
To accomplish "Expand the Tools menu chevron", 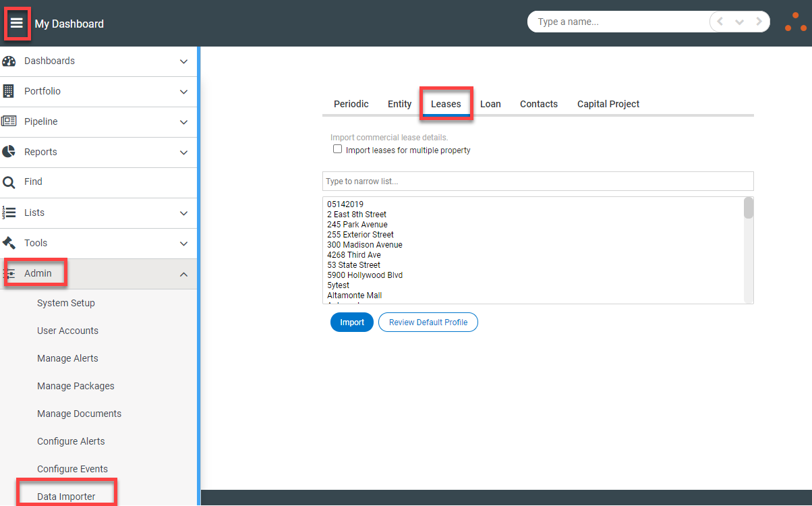I will point(183,244).
